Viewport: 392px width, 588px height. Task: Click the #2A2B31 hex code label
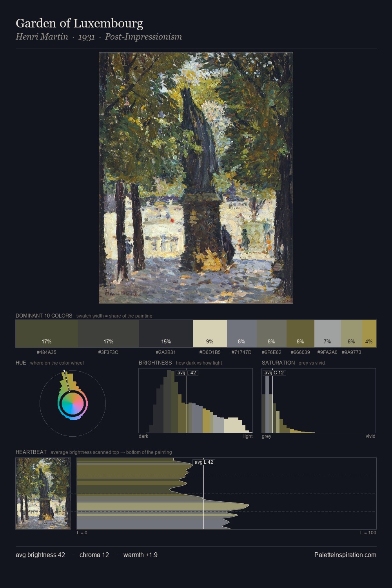(x=166, y=352)
